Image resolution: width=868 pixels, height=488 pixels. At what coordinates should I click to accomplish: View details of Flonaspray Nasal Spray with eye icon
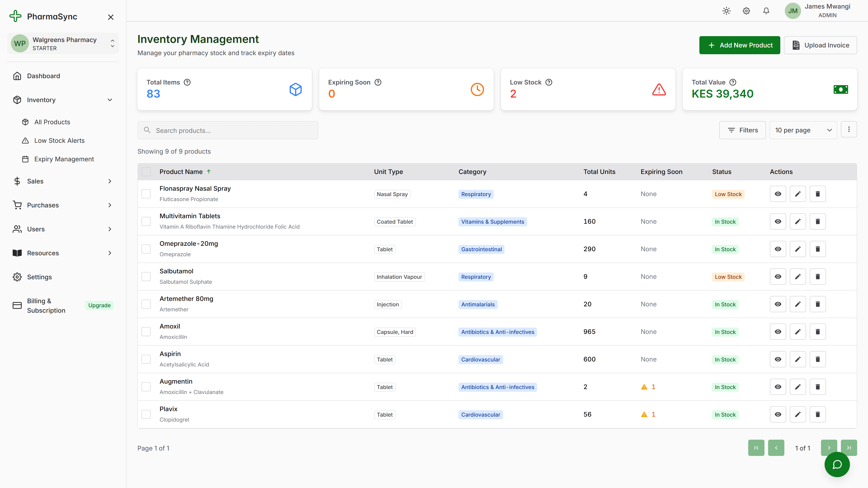click(x=778, y=194)
